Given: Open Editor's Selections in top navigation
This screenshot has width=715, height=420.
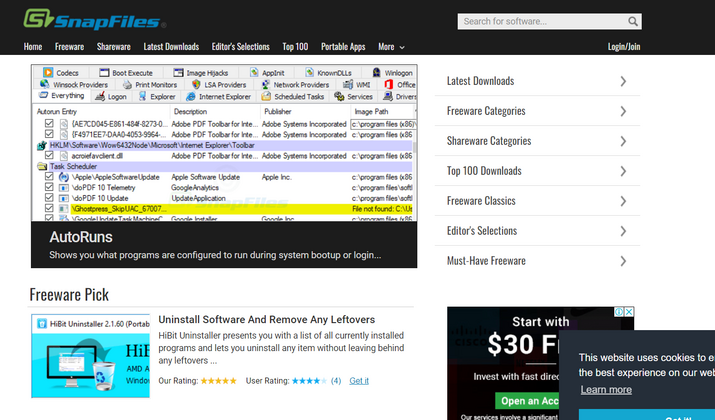Looking at the screenshot, I should [x=240, y=46].
